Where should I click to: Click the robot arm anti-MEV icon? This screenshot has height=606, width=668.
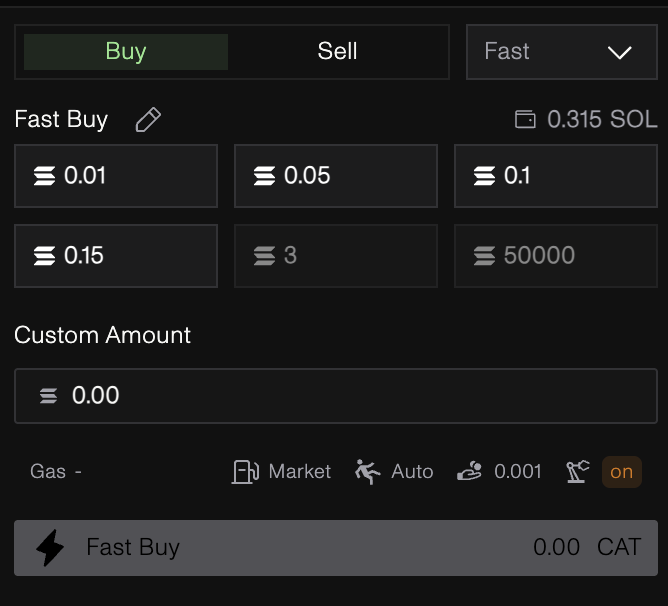(578, 471)
